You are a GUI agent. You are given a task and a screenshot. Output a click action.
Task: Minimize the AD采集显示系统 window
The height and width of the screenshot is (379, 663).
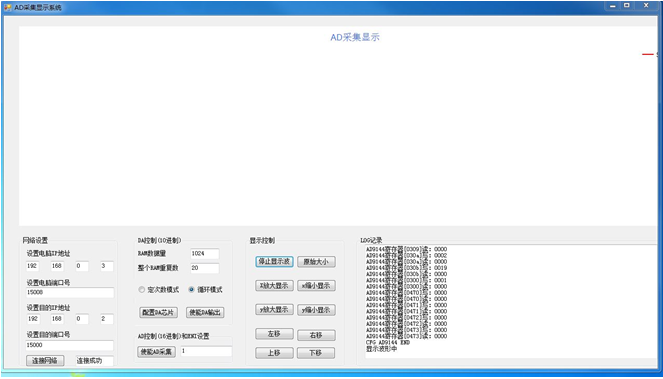pos(613,6)
